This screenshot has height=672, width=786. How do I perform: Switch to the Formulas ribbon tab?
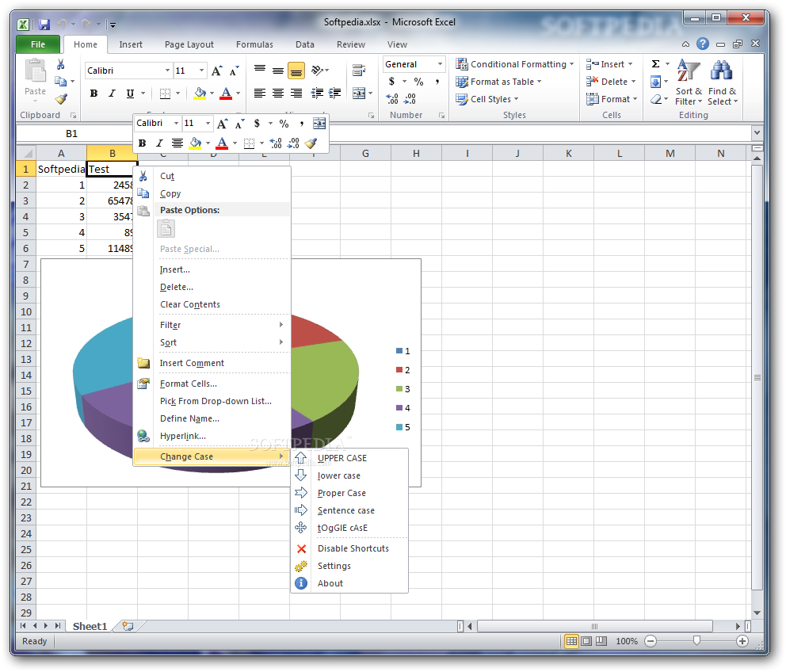point(254,44)
